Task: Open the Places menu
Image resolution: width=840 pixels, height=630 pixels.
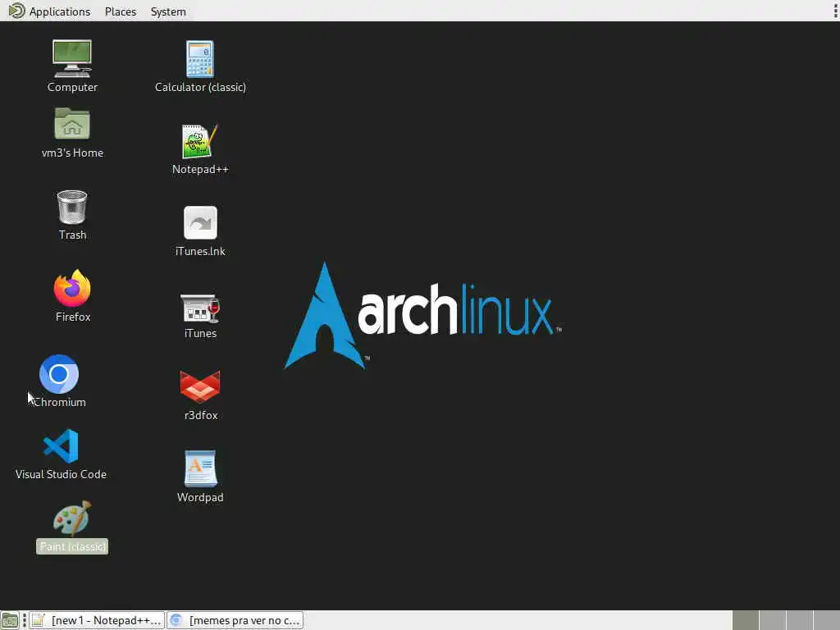Action: click(x=121, y=11)
